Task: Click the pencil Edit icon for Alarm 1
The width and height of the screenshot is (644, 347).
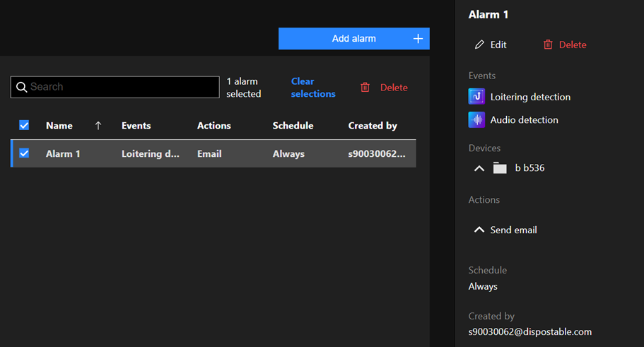Action: click(x=480, y=45)
